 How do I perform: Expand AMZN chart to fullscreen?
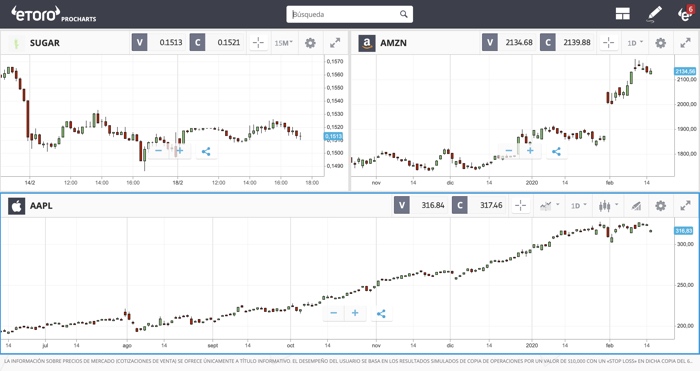[685, 43]
